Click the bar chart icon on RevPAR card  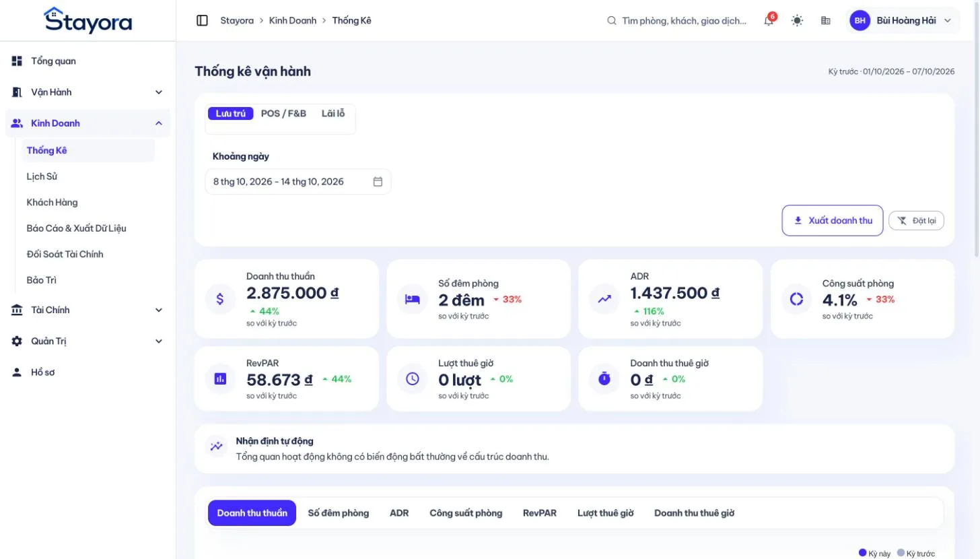coord(220,379)
